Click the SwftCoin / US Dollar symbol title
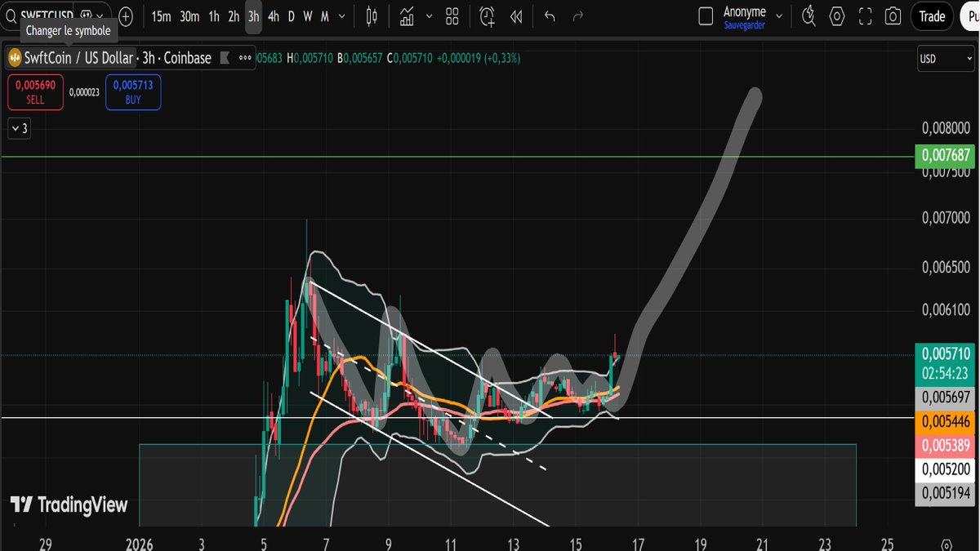The width and height of the screenshot is (980, 551). 78,58
